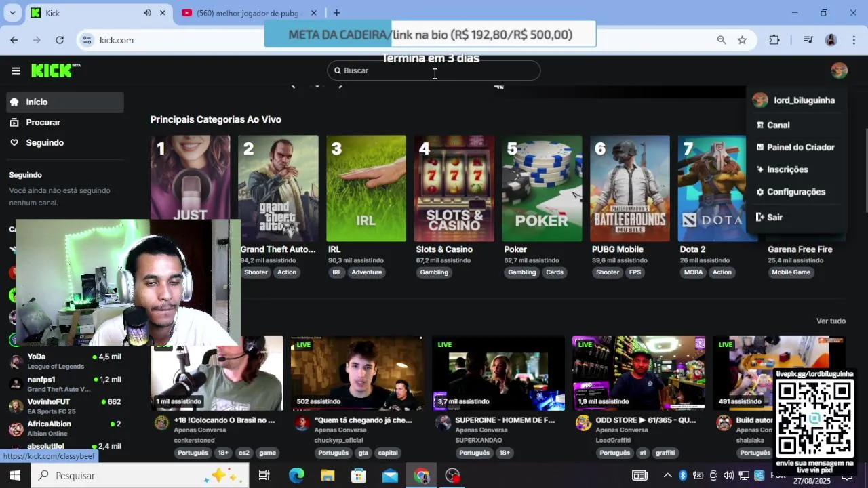This screenshot has width=868, height=488.
Task: Open the SUPERCINE live stream thumbnail
Action: click(x=498, y=373)
